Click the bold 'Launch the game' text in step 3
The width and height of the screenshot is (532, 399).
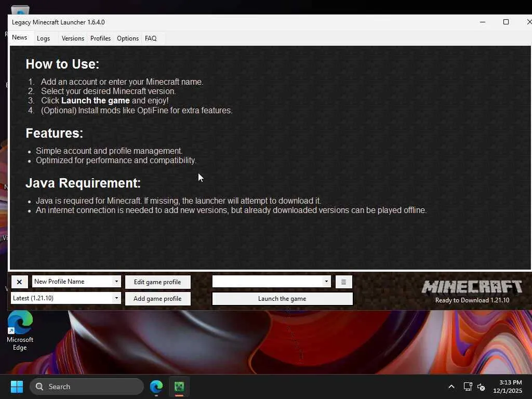[x=96, y=101]
